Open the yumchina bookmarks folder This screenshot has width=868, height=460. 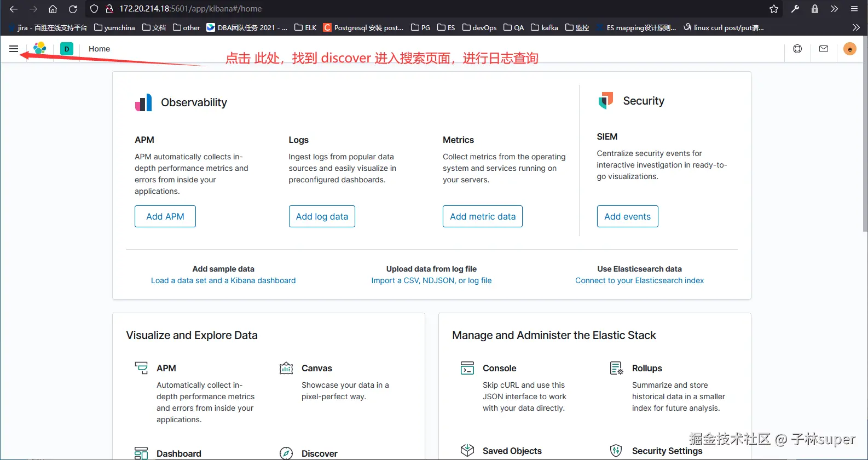(x=114, y=27)
